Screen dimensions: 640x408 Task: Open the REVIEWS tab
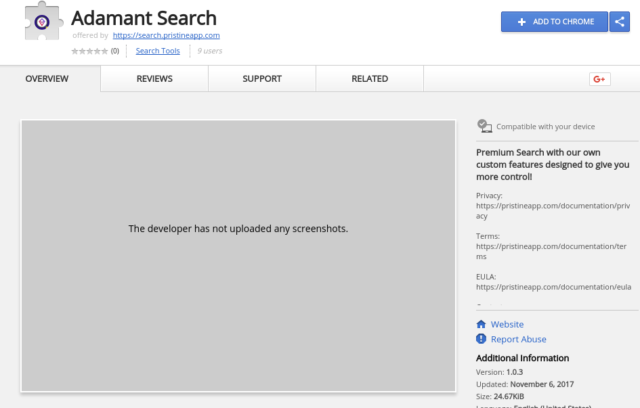154,79
